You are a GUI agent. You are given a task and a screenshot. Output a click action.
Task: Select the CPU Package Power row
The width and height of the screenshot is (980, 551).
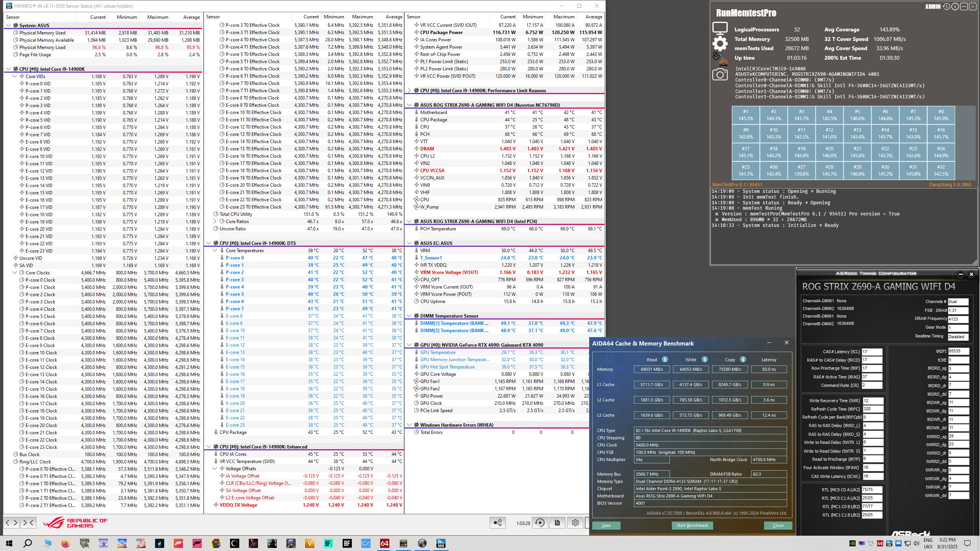[505, 33]
